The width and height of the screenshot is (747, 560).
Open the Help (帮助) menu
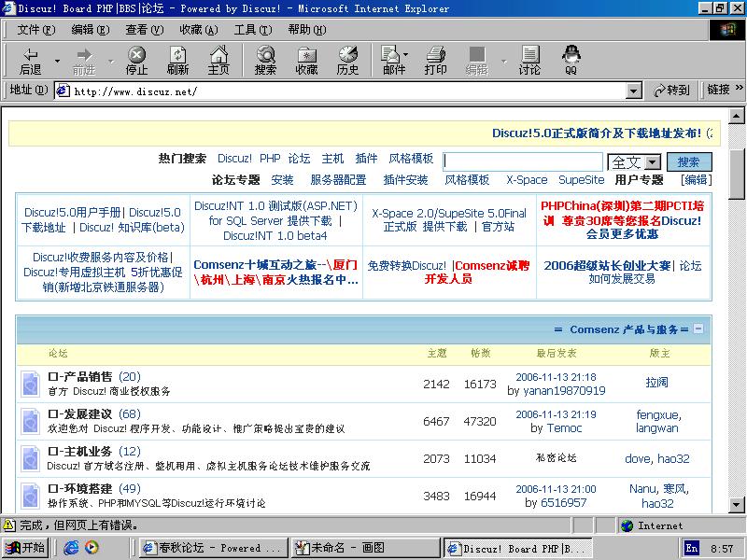click(x=307, y=30)
